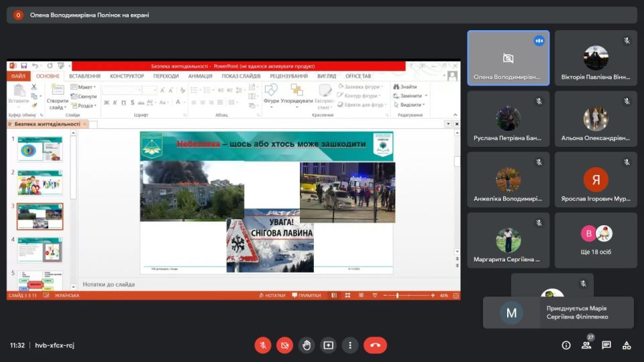Open the chat panel icon
The width and height of the screenshot is (644, 362).
click(x=606, y=345)
